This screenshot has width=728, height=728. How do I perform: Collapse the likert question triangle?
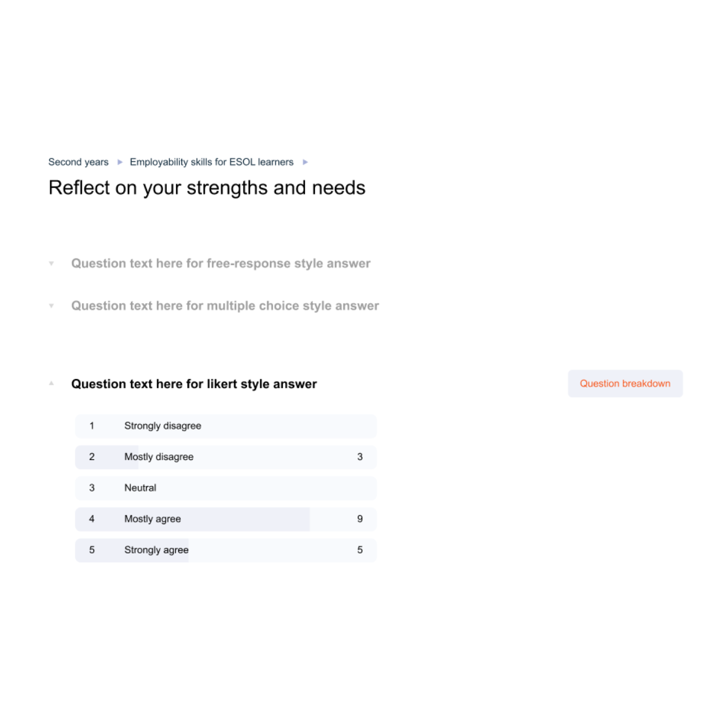tap(52, 383)
